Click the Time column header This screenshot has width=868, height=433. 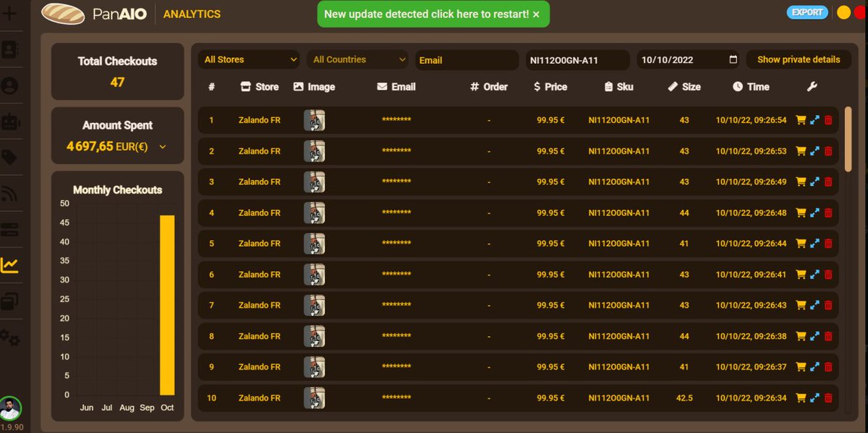coord(751,87)
